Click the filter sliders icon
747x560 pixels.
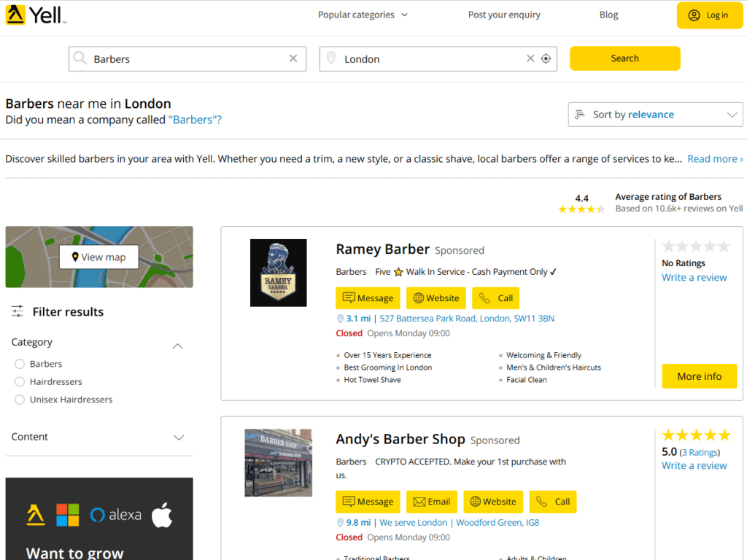pyautogui.click(x=18, y=311)
